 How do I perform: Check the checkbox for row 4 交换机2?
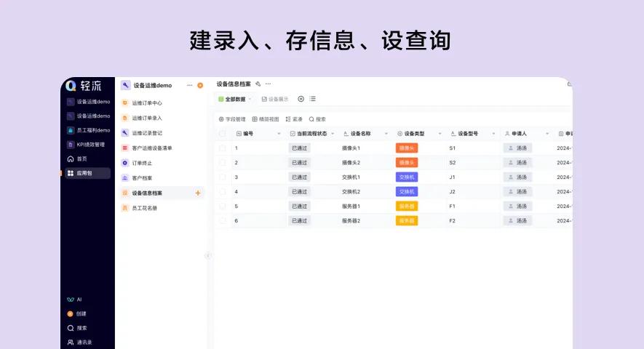[x=223, y=192]
